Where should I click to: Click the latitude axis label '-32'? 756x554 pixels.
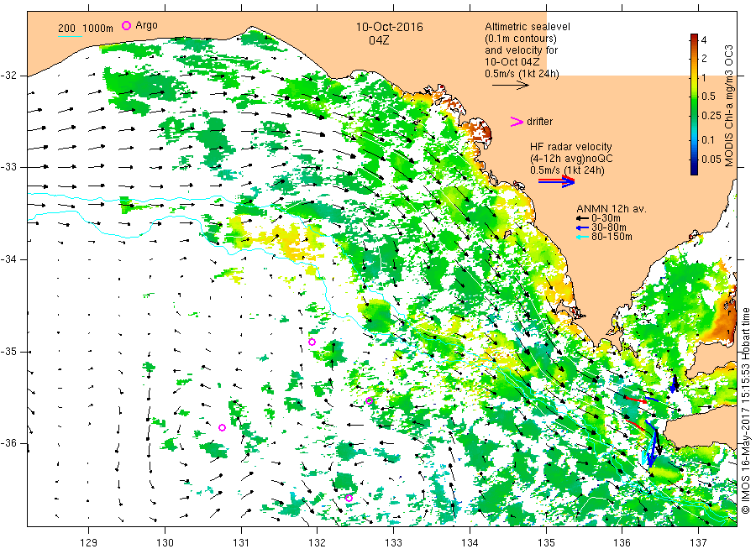point(8,76)
